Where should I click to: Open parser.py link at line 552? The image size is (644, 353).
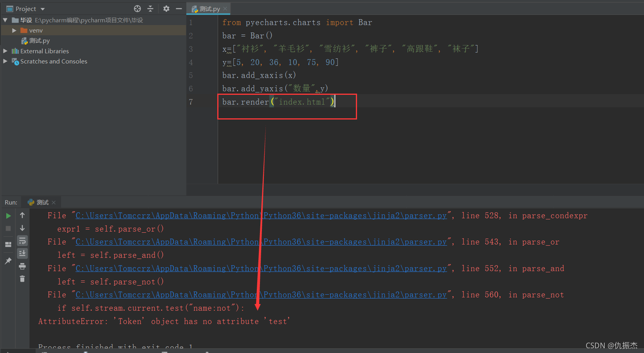point(261,268)
